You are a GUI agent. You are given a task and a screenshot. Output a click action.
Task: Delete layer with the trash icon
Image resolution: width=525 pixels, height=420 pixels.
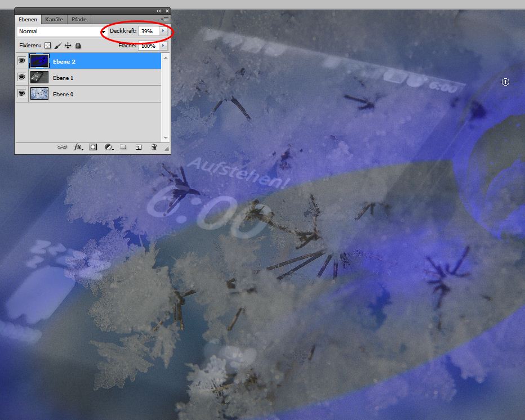[x=154, y=147]
